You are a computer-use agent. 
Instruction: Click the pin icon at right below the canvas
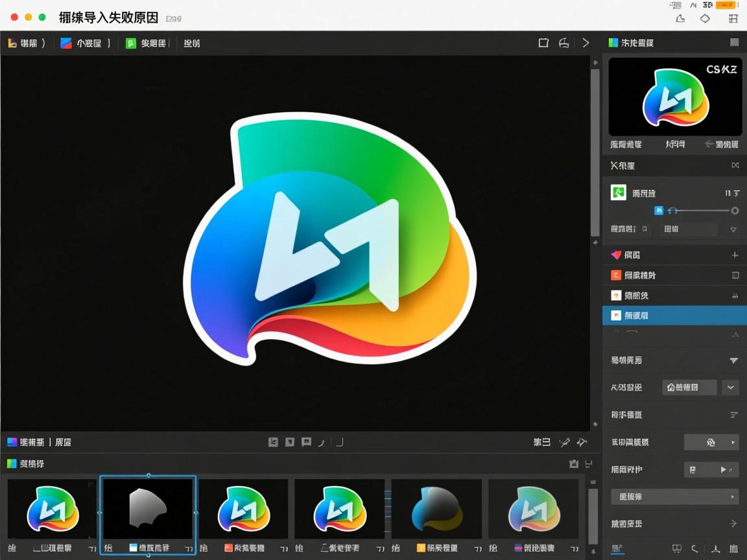[x=581, y=442]
